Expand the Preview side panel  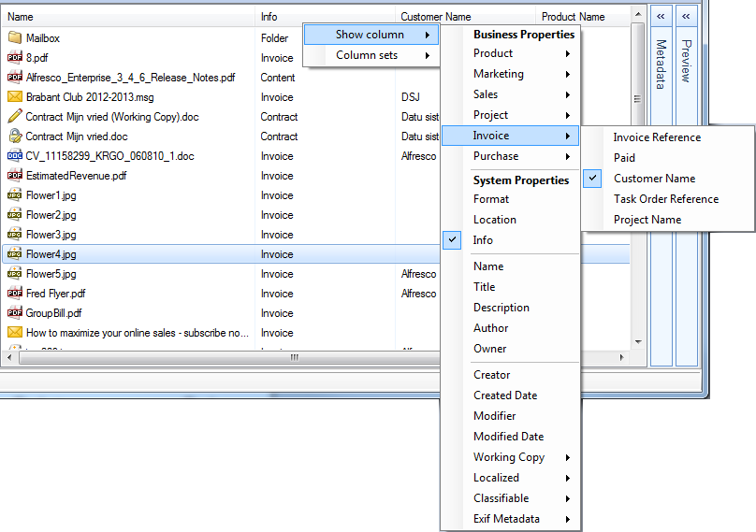(686, 16)
